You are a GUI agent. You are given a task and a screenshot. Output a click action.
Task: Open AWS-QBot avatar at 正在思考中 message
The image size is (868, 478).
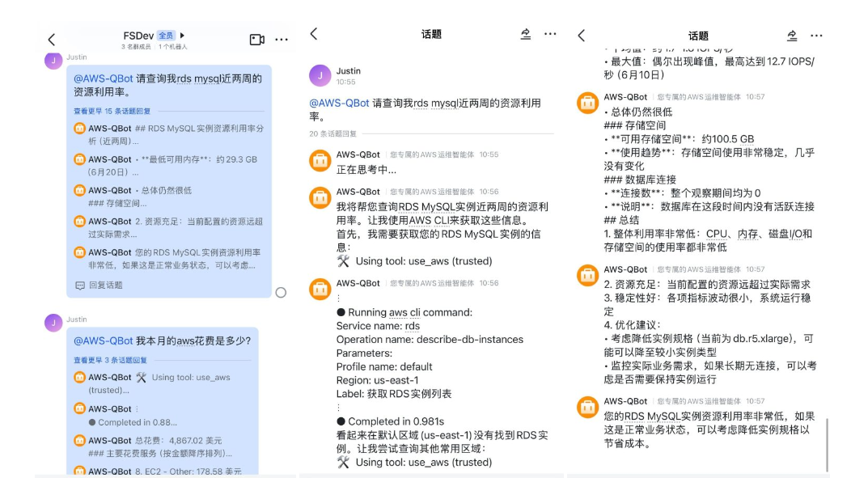320,161
